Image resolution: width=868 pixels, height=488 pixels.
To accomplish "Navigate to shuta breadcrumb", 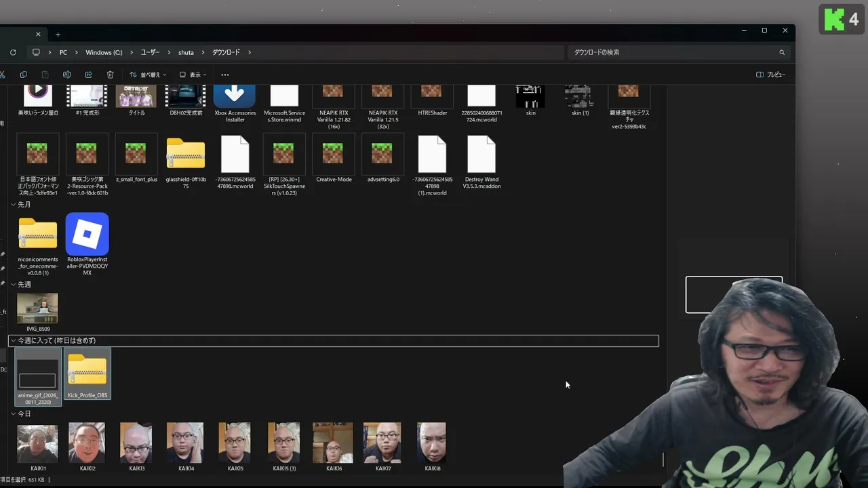I will tap(186, 52).
